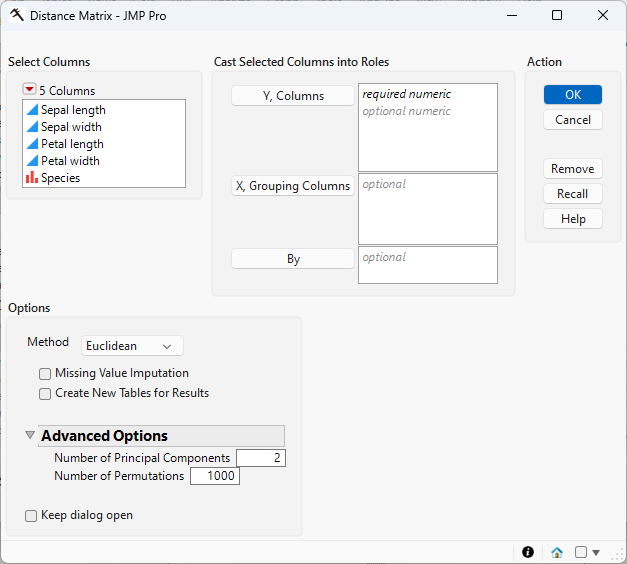The image size is (627, 564).
Task: Open the status bar dropdown arrow menu
Action: [x=596, y=552]
